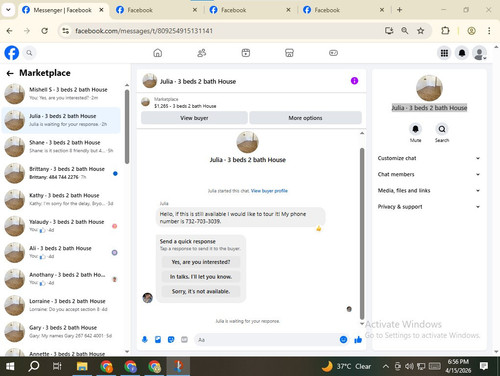Screen dimensions: 500x376
Task: Click the More options button
Action: coord(305,118)
